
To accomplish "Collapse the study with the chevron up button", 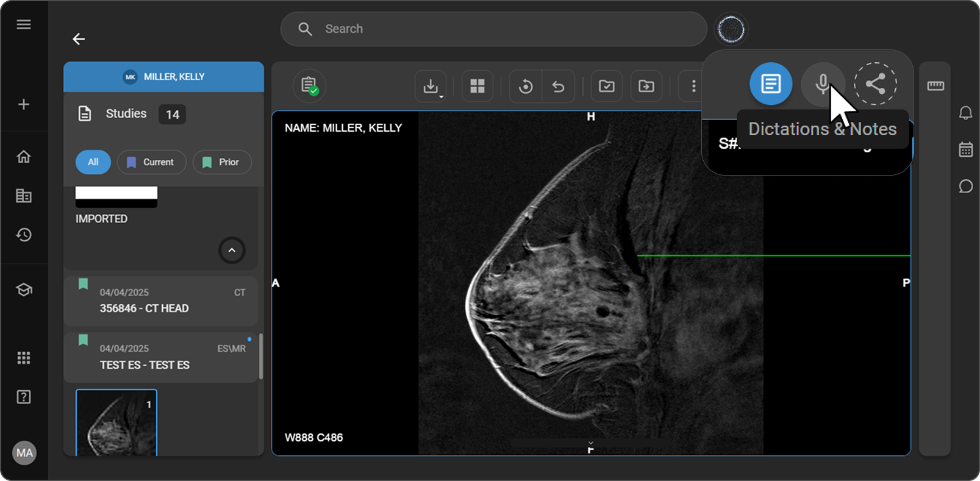I will (232, 250).
